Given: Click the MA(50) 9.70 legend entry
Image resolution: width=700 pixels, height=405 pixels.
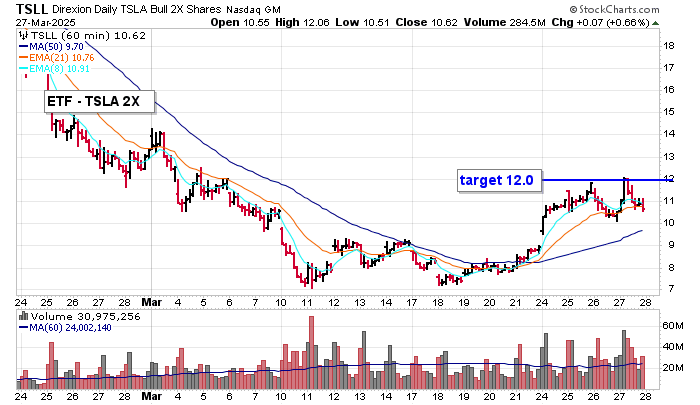Looking at the screenshot, I should (51, 46).
